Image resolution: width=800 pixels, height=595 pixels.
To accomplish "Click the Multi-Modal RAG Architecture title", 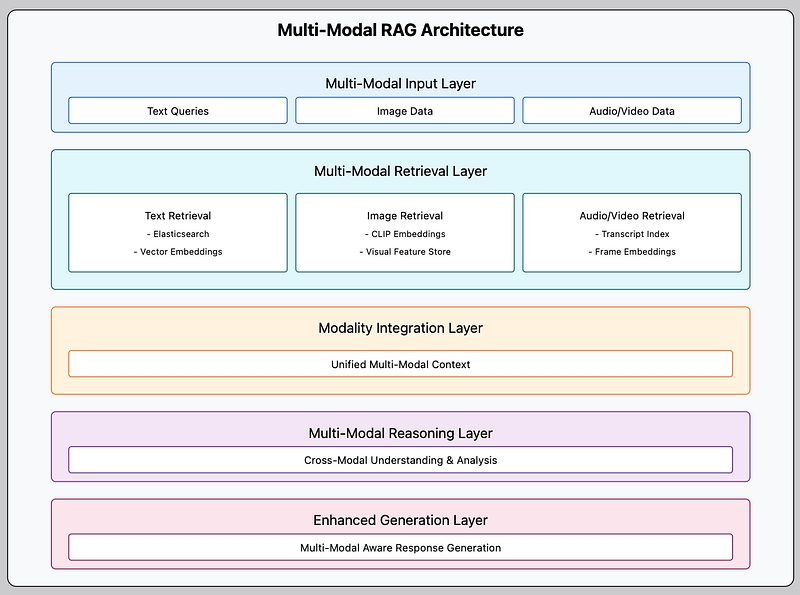I will [400, 30].
